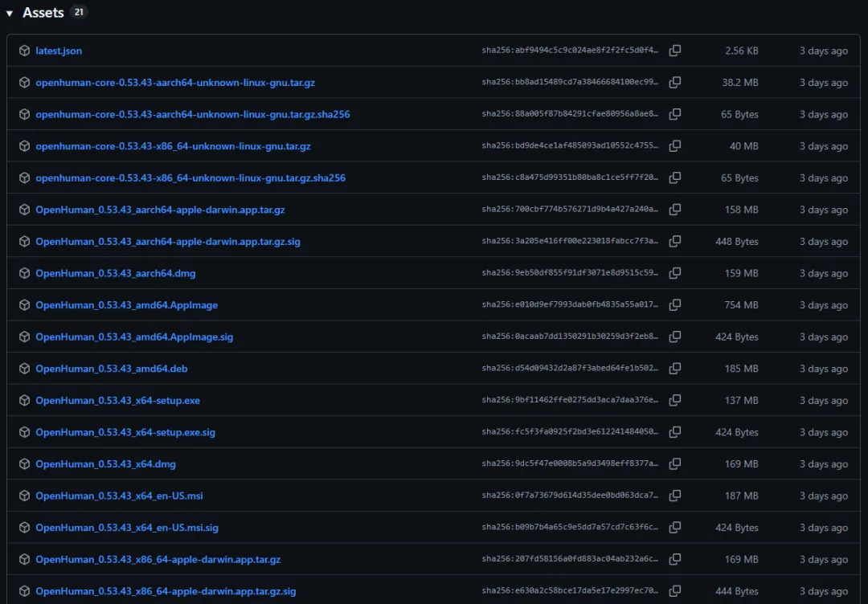This screenshot has width=868, height=604.
Task: Click the Assets heading
Action: 43,13
